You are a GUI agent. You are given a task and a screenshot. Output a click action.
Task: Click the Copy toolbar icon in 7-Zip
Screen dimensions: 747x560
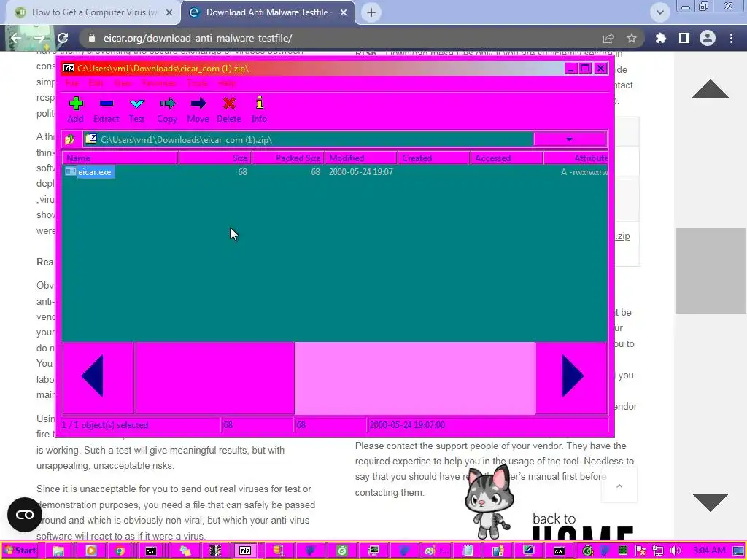(x=167, y=110)
